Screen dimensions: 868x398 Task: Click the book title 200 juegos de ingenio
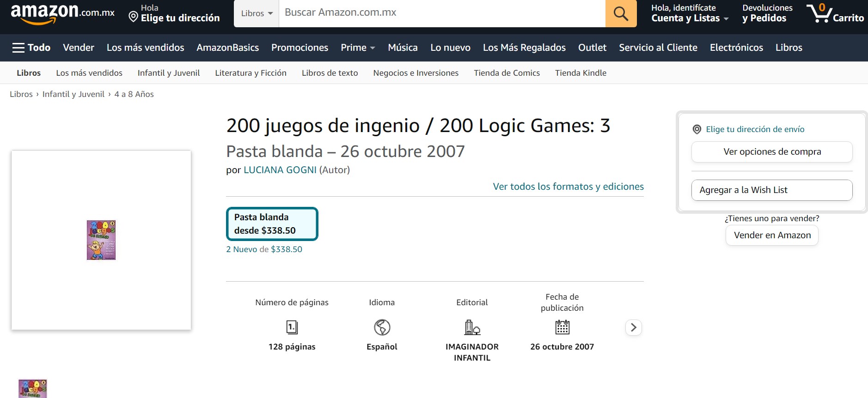[x=418, y=126]
